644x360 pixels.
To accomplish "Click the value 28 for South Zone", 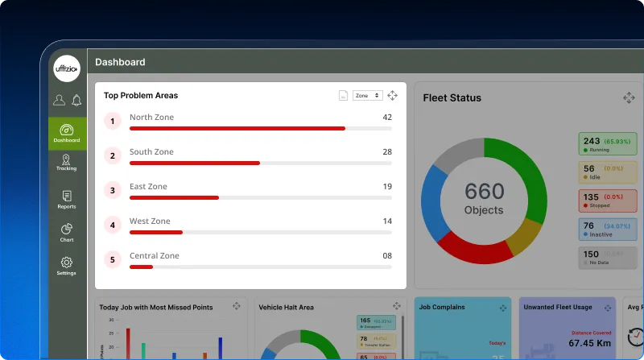I will 387,151.
